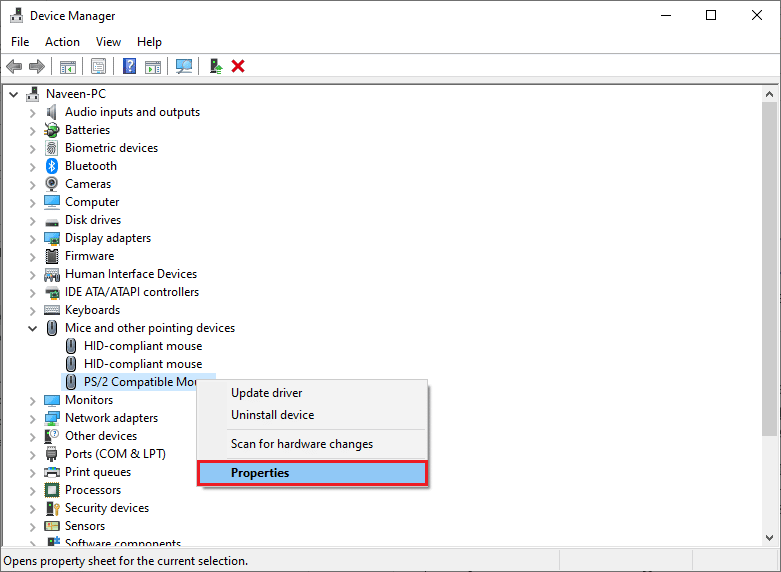Screen dimensions: 781x572
Task: Expand the Cameras category
Action: coord(33,184)
